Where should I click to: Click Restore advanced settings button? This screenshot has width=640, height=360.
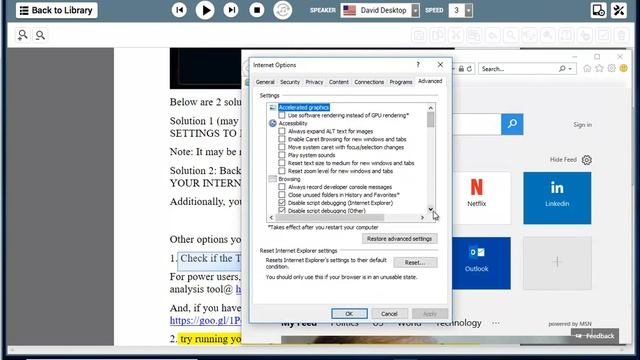click(400, 239)
